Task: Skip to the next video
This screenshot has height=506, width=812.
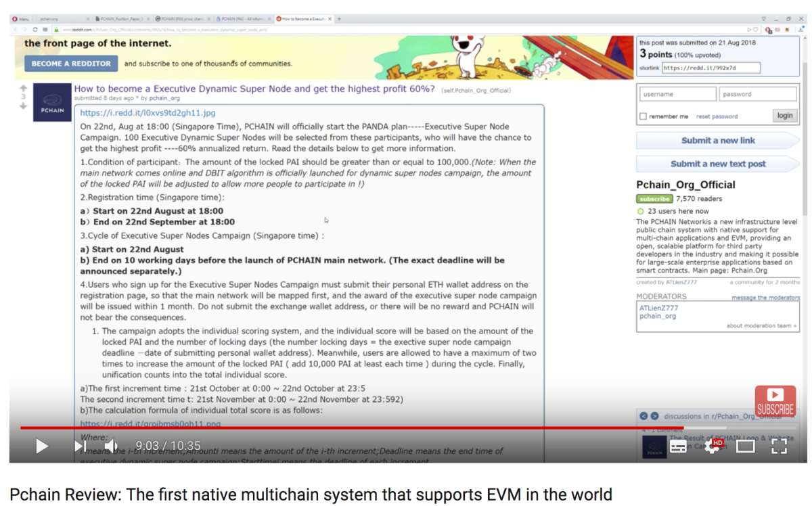Action: point(80,446)
